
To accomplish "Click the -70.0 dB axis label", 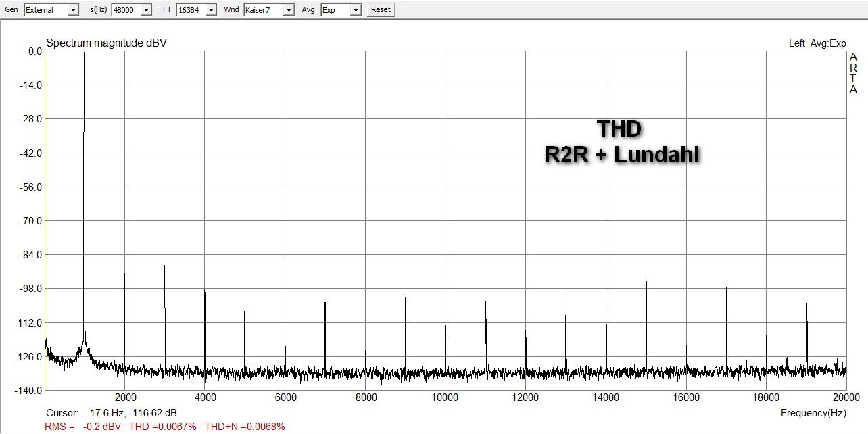I will [30, 220].
